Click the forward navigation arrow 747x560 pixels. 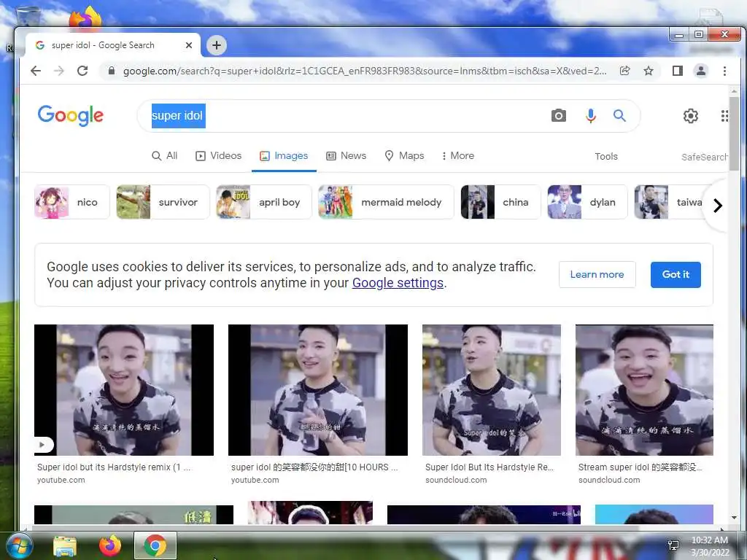click(x=59, y=71)
